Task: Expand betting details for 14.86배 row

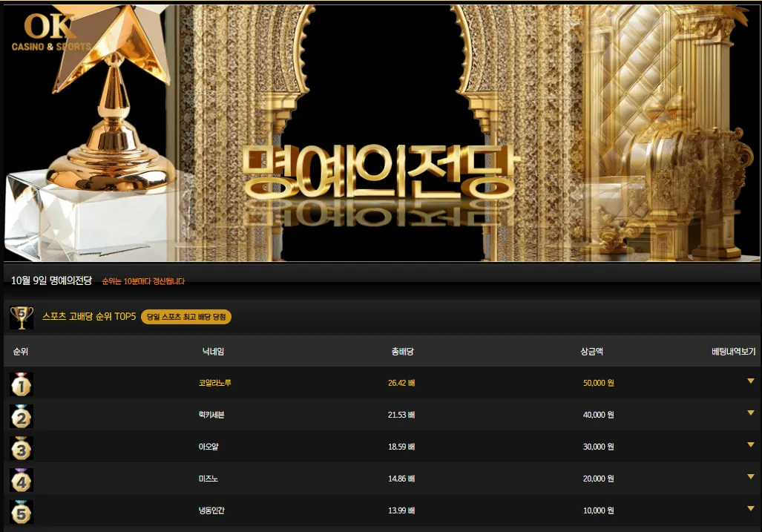Action: (750, 476)
